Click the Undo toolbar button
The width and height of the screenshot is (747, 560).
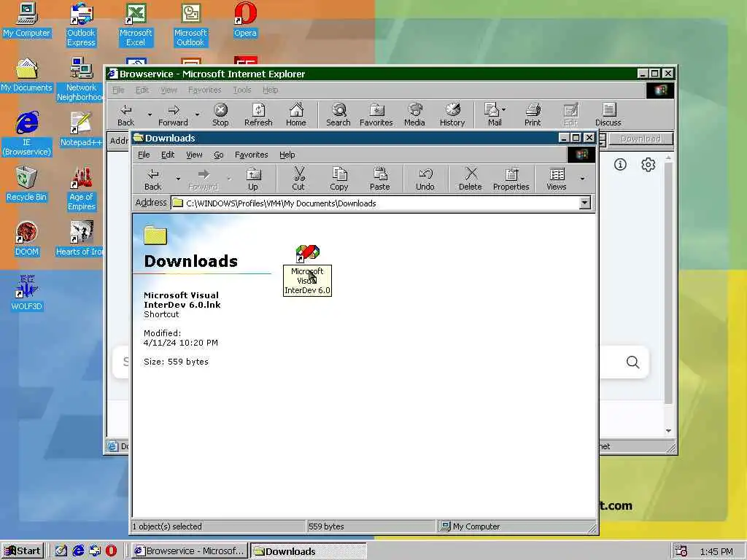(425, 179)
